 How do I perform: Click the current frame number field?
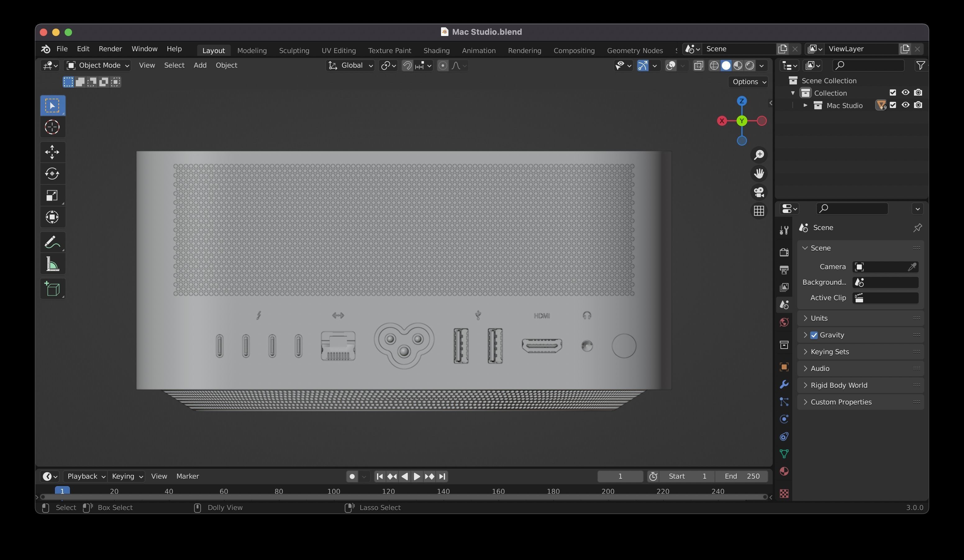click(620, 477)
